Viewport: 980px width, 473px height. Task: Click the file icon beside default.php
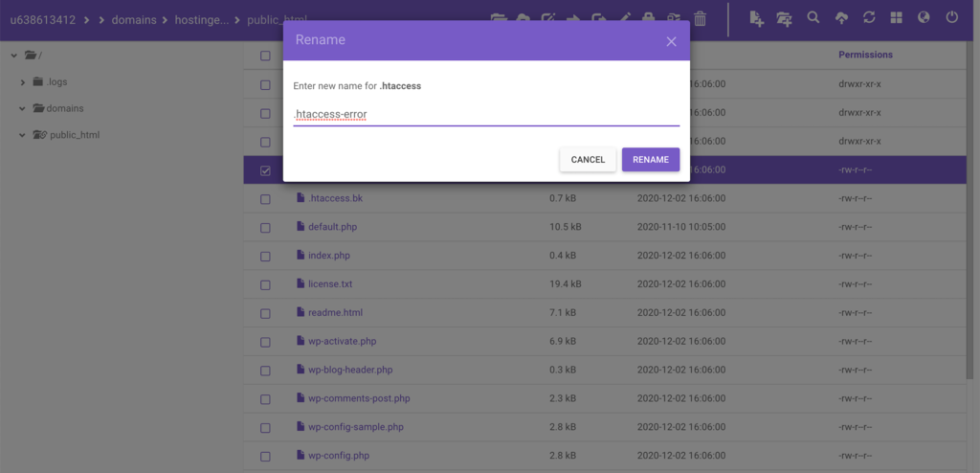coord(301,227)
